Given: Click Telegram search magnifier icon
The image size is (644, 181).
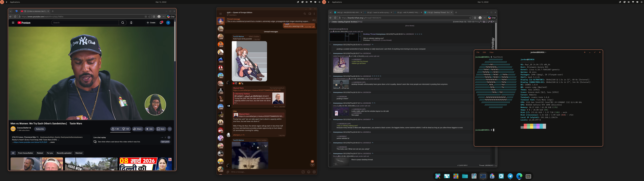Looking at the screenshot, I should pyautogui.click(x=304, y=14).
